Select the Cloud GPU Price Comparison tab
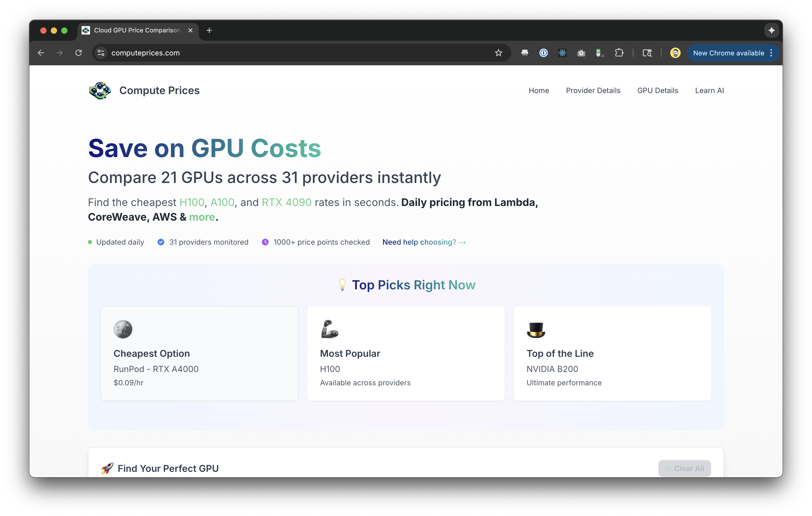The height and width of the screenshot is (516, 812). pos(138,30)
